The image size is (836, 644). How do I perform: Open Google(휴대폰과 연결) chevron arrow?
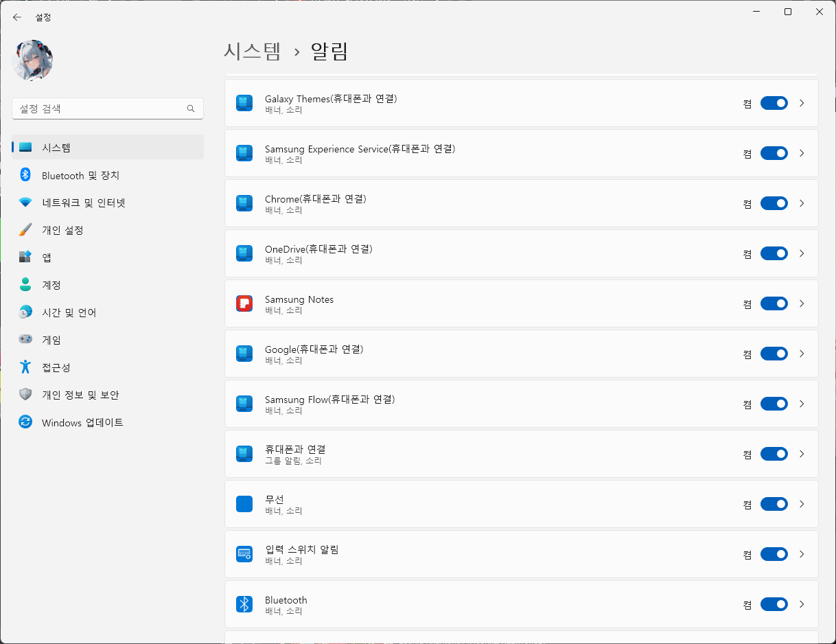(x=802, y=354)
